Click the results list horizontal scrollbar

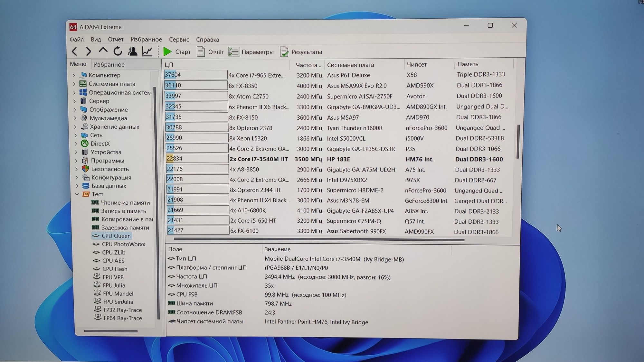[319, 239]
